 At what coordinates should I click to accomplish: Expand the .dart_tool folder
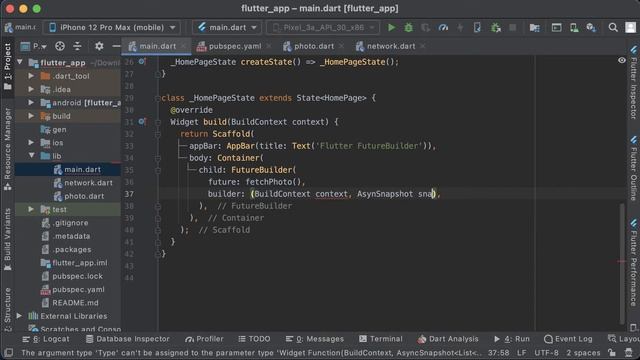pyautogui.click(x=31, y=76)
